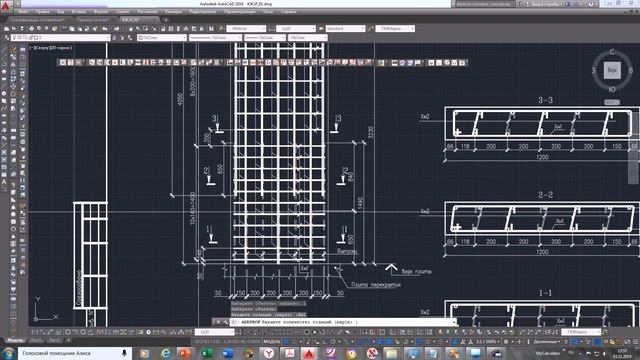Click the command line customize wrench icon
Image resolution: width=640 pixels, height=360 pixels.
coord(226,322)
